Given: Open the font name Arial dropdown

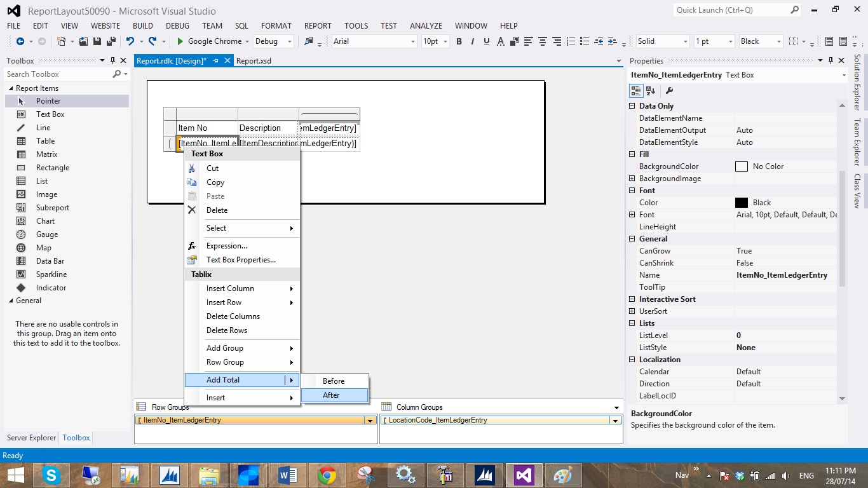Looking at the screenshot, I should coord(412,41).
